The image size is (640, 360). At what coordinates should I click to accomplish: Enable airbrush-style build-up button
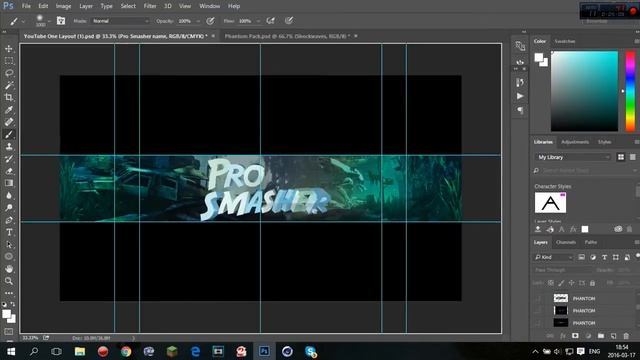(x=270, y=21)
